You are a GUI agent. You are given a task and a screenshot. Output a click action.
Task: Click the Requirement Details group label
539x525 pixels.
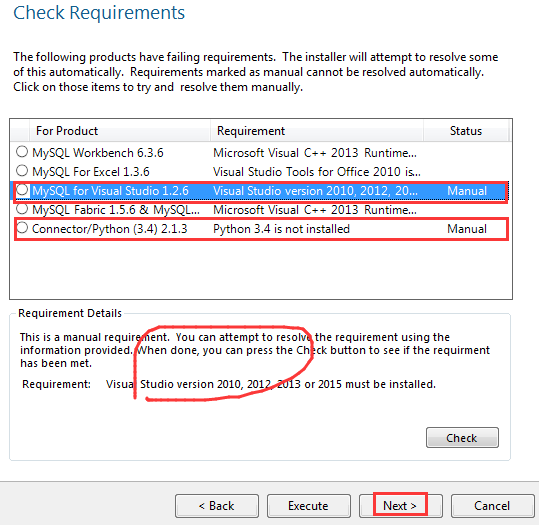pyautogui.click(x=70, y=313)
